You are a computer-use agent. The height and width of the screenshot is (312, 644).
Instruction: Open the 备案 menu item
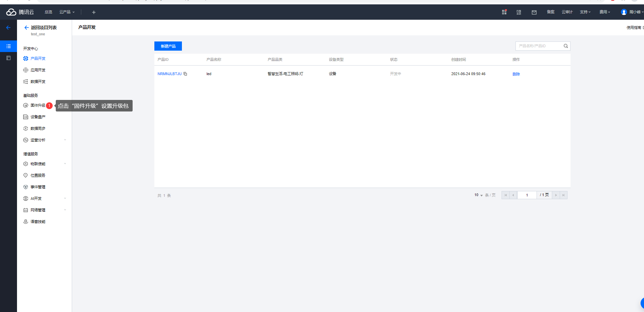tap(550, 12)
